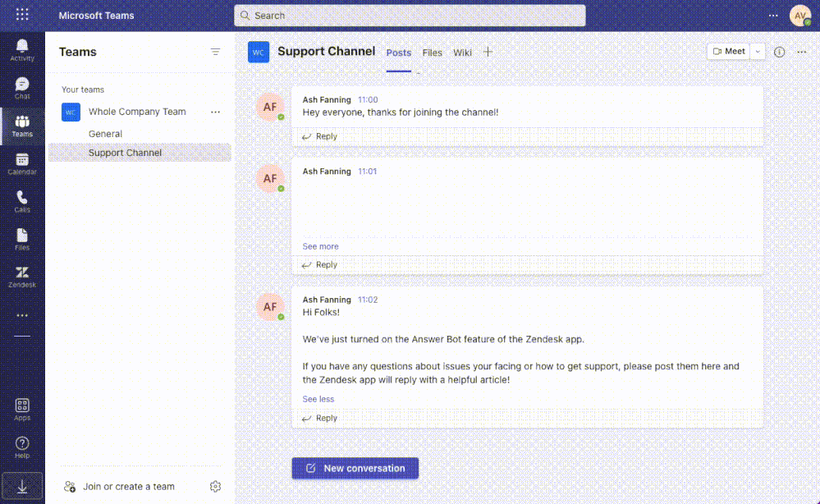Select Teams in the left rail
The width and height of the screenshot is (820, 504).
pyautogui.click(x=22, y=126)
